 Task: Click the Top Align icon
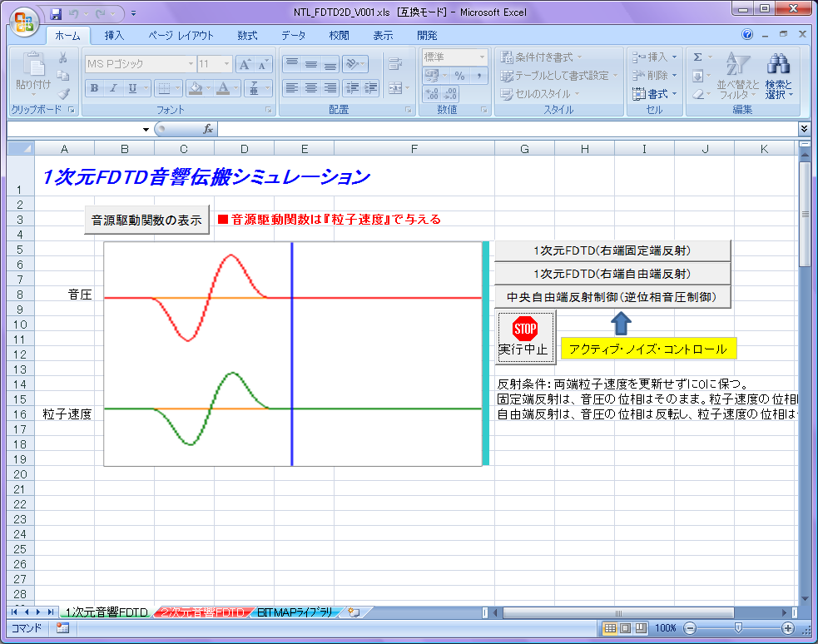pos(292,64)
